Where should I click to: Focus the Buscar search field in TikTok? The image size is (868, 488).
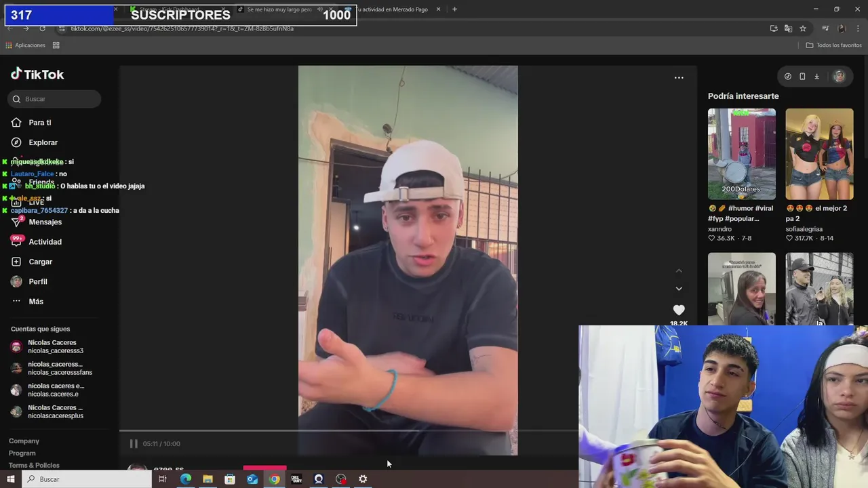pos(54,99)
